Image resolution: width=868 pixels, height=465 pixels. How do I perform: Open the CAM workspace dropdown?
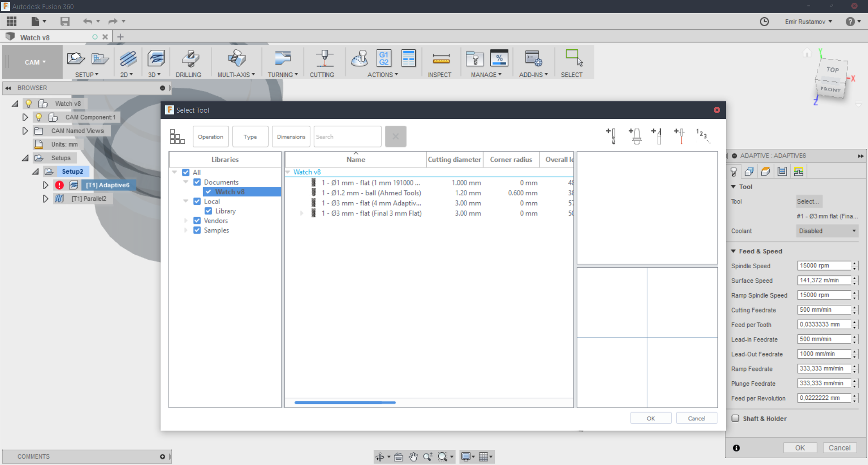35,62
